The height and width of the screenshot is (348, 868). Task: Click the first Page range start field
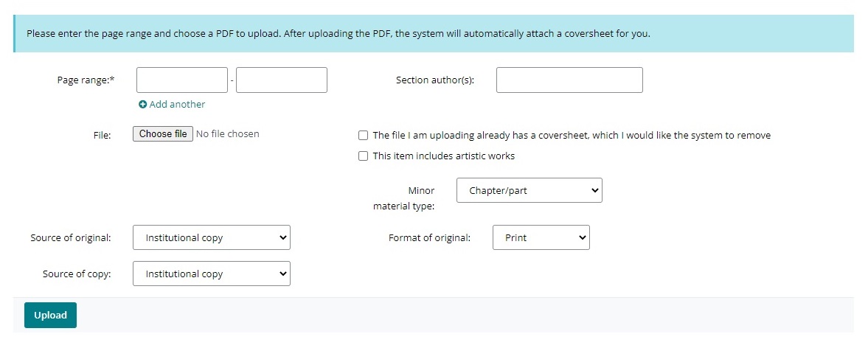point(182,80)
